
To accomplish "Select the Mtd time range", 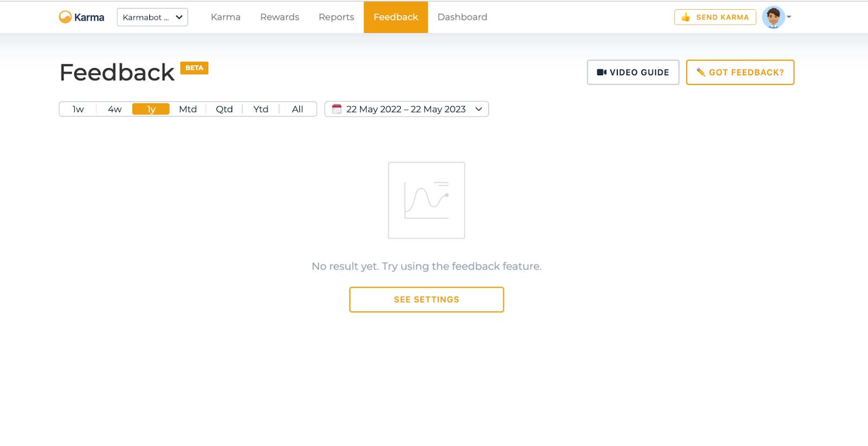I will [x=188, y=109].
